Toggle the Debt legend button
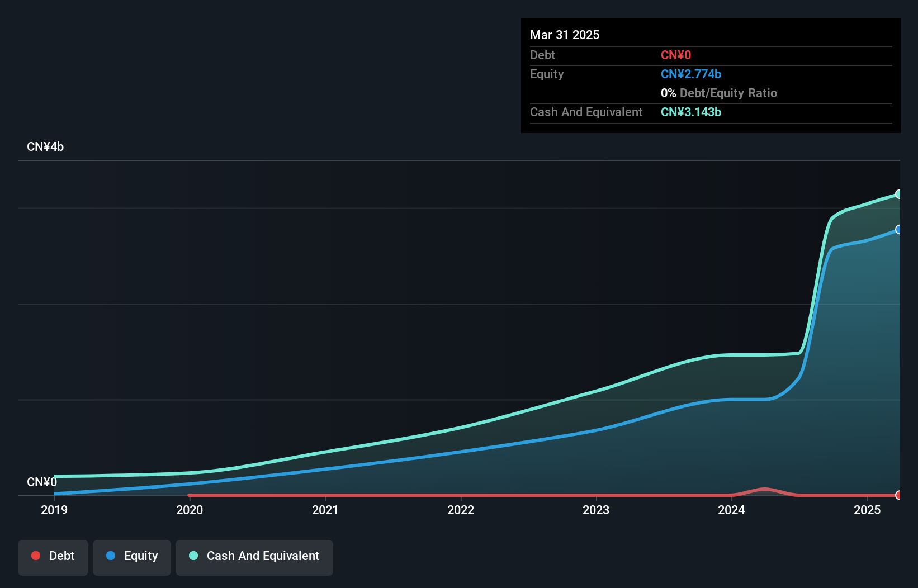The width and height of the screenshot is (918, 588). click(53, 557)
